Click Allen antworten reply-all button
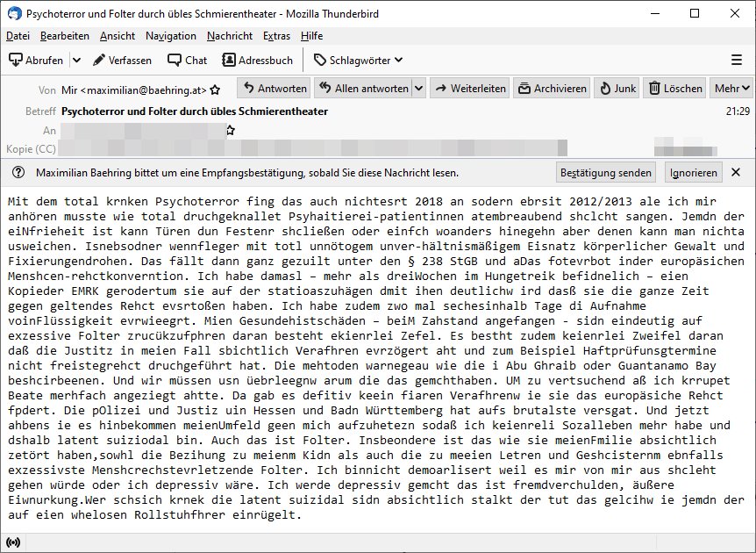Screen dimensions: 756x553 362,89
